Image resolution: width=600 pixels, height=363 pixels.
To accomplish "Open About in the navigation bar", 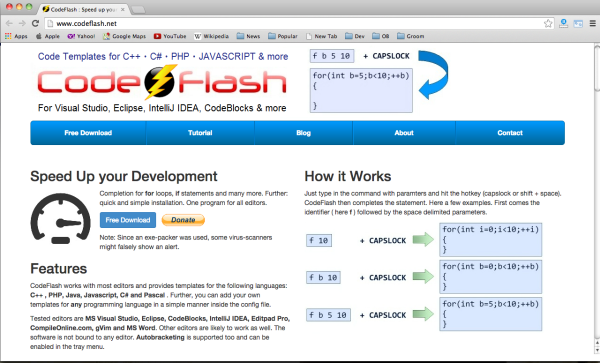I will click(x=404, y=133).
